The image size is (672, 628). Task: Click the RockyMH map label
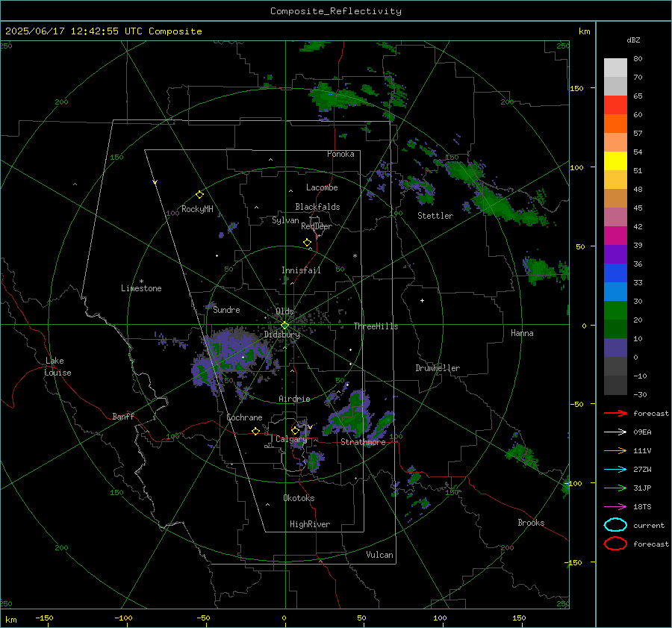click(197, 209)
